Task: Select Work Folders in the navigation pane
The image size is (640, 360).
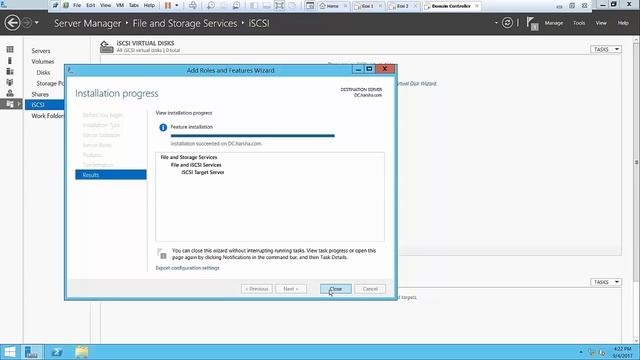Action: 47,116
